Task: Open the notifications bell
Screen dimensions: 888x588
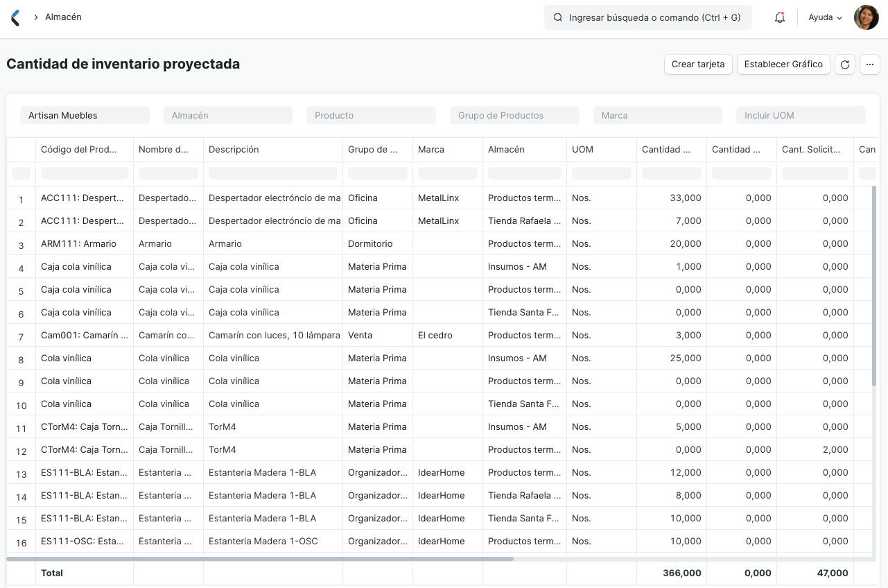Action: tap(780, 17)
